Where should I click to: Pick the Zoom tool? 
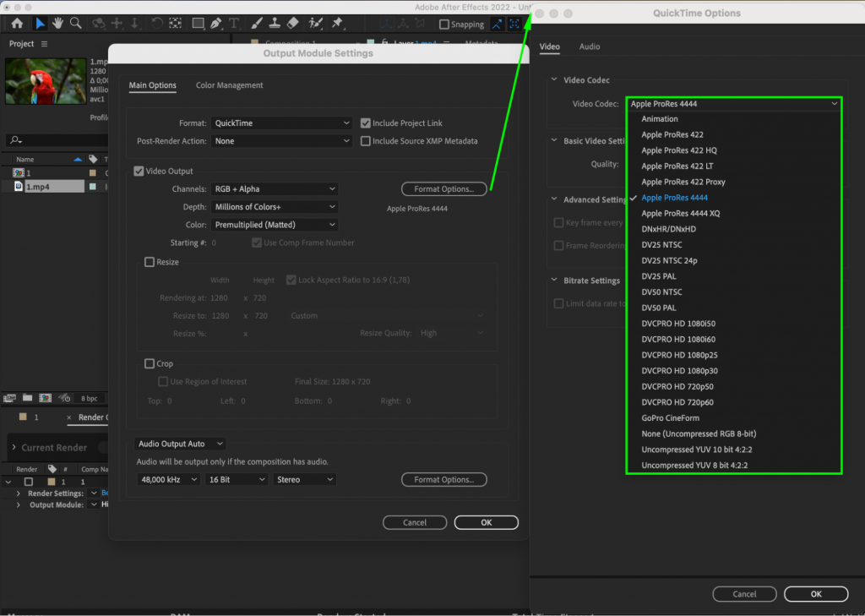(76, 24)
